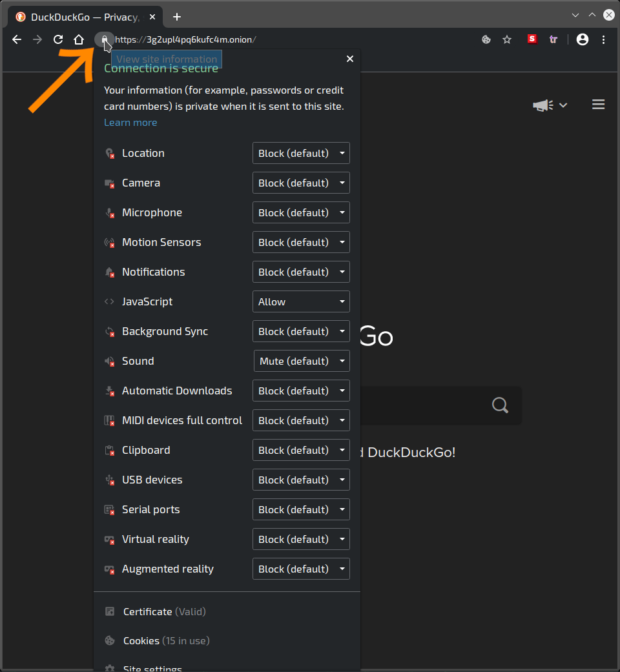This screenshot has height=672, width=620.
Task: Click the Sound speaker icon
Action: tap(110, 361)
